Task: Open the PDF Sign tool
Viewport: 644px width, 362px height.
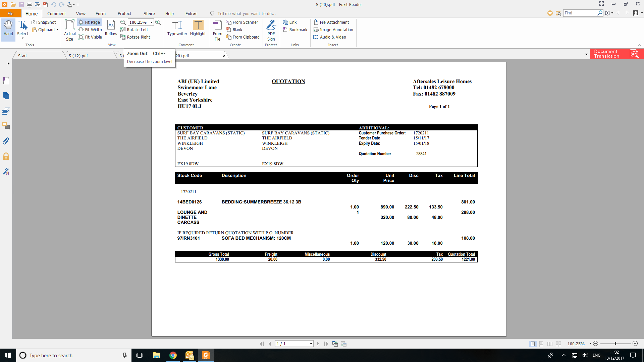Action: coord(271,30)
